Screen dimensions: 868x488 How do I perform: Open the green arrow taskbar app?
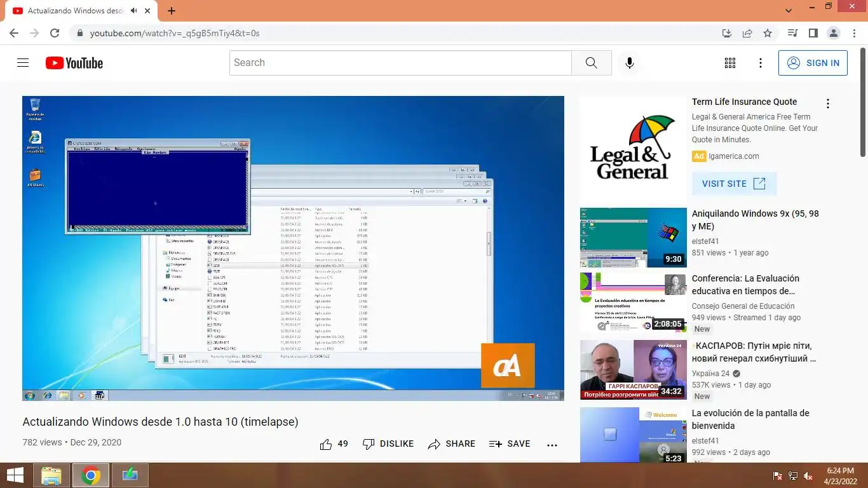130,475
